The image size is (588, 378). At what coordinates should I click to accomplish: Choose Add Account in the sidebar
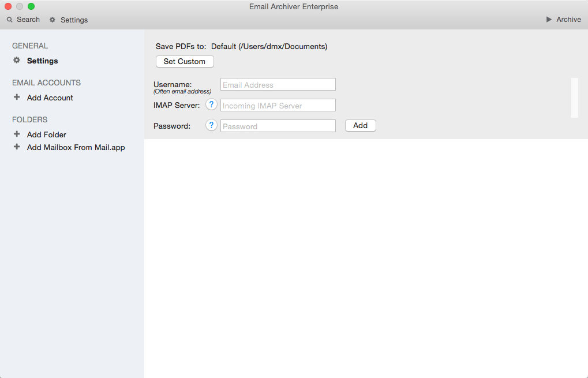(x=50, y=98)
